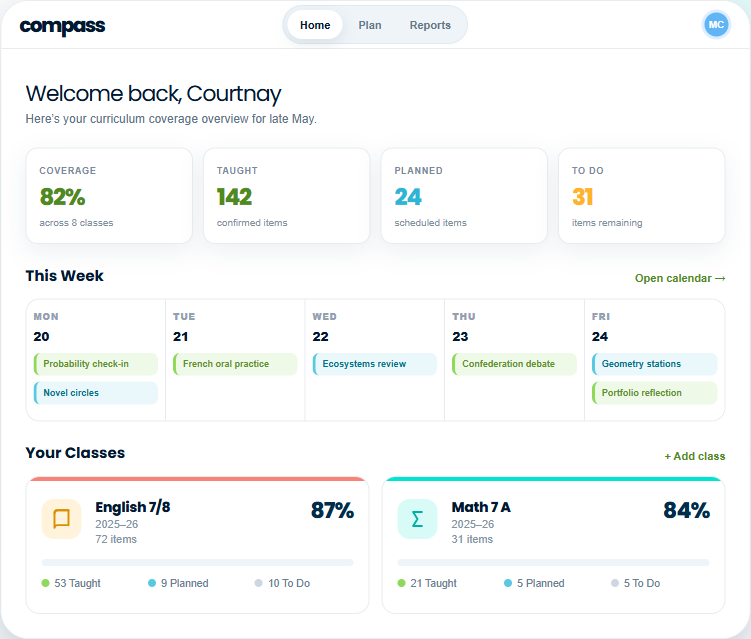Click the 5 Planned legend

coord(535,583)
